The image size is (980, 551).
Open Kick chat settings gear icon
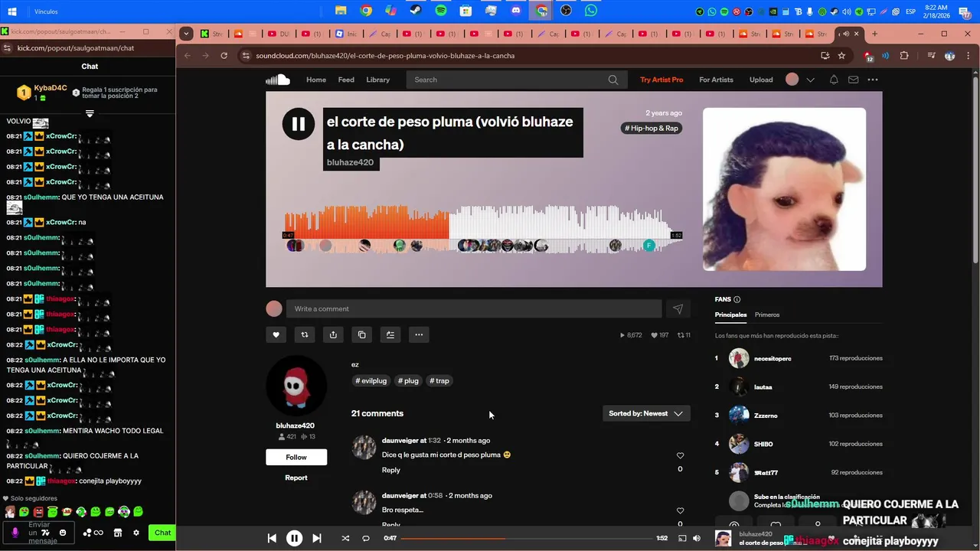pyautogui.click(x=136, y=533)
